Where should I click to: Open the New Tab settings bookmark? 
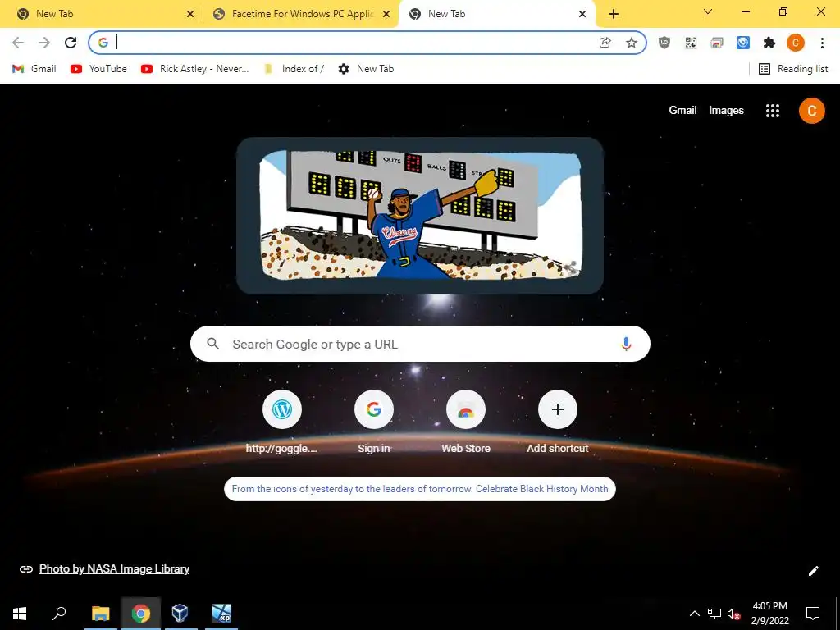pyautogui.click(x=367, y=69)
